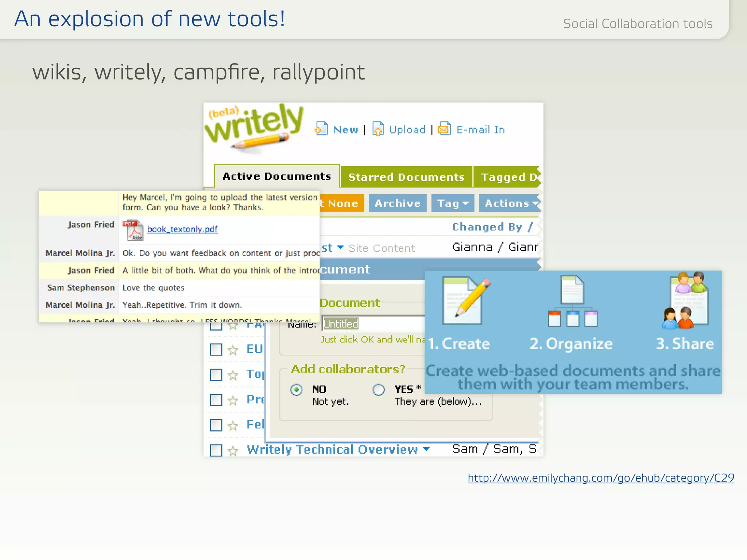Click the E-mail In envelope icon
Viewport: 747px width, 560px height.
tap(444, 129)
